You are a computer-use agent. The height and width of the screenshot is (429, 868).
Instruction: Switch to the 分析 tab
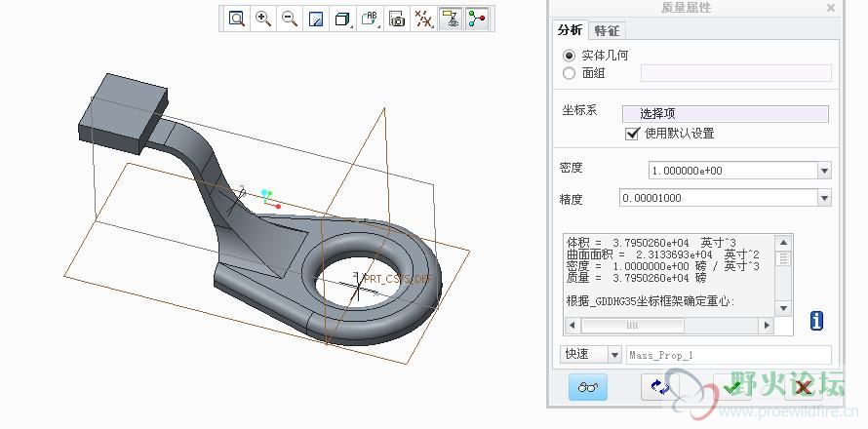tap(570, 30)
